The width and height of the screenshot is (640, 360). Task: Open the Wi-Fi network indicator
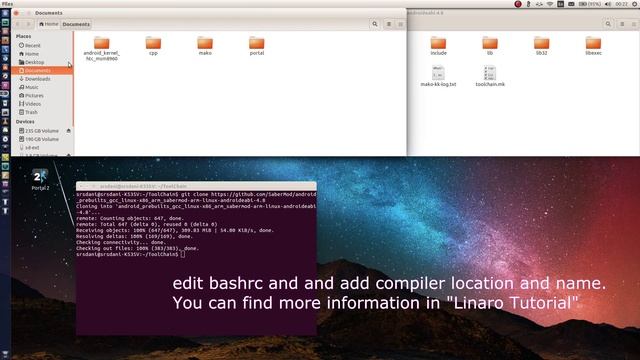pyautogui.click(x=550, y=4)
